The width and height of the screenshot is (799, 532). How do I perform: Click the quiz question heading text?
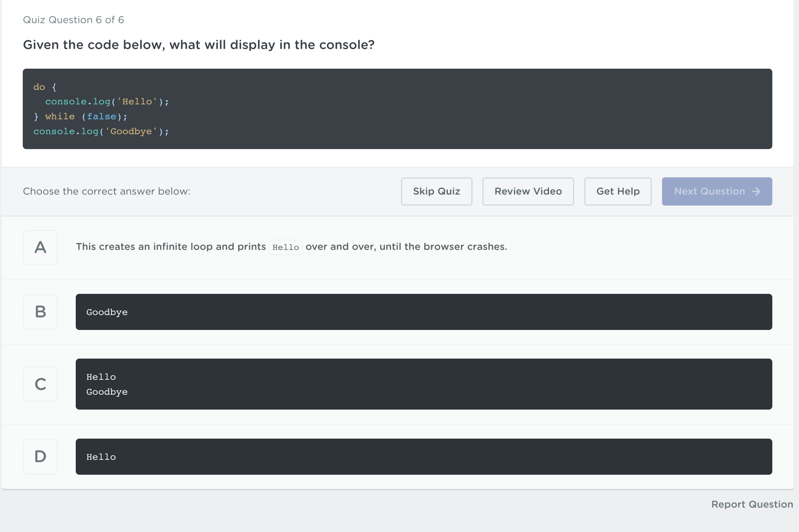click(x=199, y=45)
